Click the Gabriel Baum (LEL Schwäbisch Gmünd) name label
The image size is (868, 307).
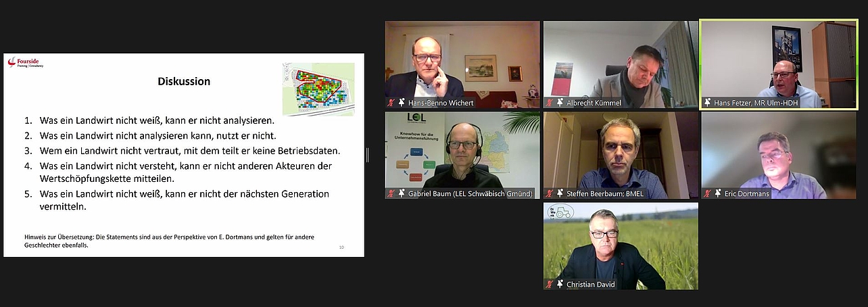(x=471, y=193)
